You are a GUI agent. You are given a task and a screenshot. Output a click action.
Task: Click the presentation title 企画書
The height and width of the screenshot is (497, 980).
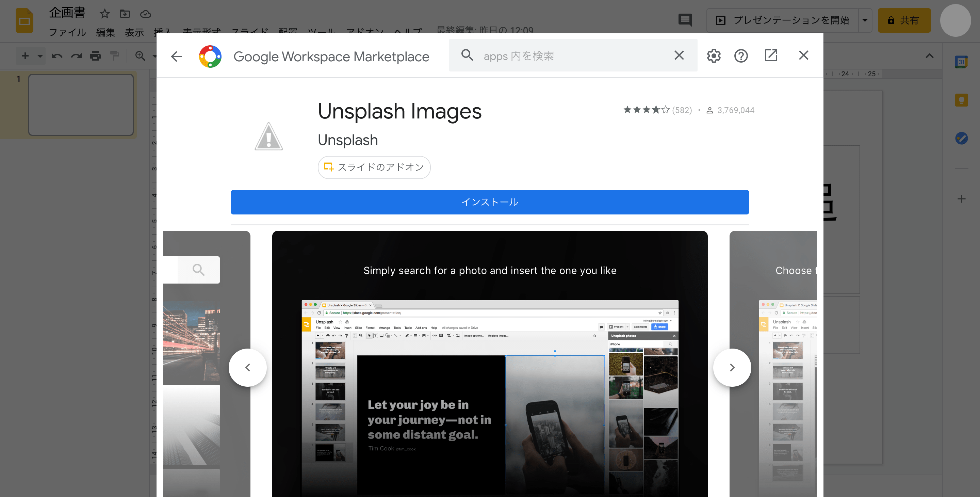coord(67,13)
